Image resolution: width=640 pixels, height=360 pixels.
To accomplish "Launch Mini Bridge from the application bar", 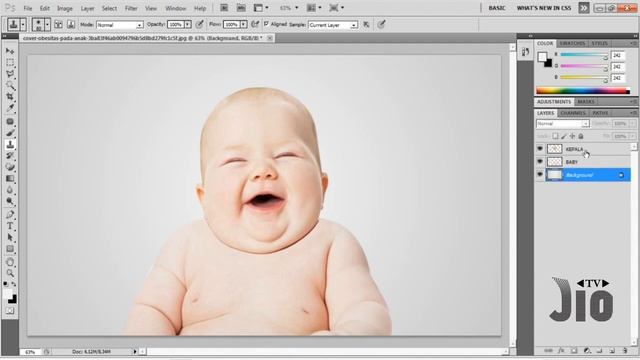I will coord(241,8).
